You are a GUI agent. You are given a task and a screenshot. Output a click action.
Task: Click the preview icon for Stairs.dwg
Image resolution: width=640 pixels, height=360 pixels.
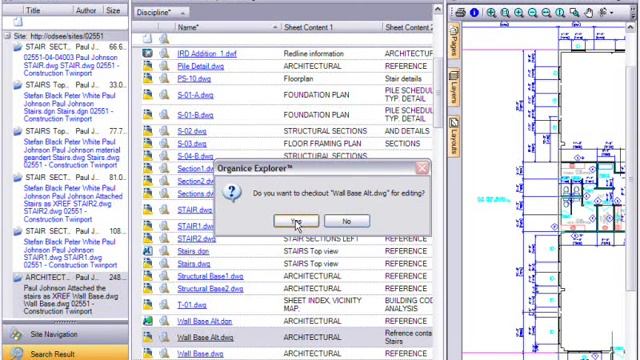[x=164, y=263]
